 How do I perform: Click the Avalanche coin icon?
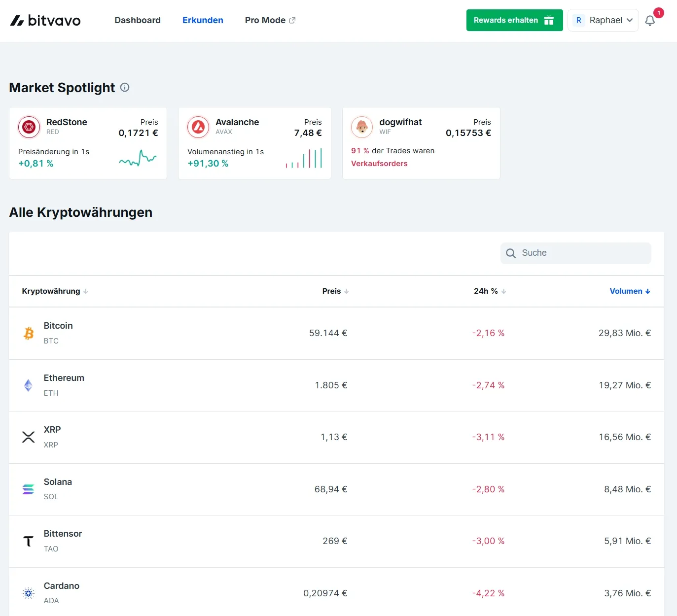coord(198,127)
